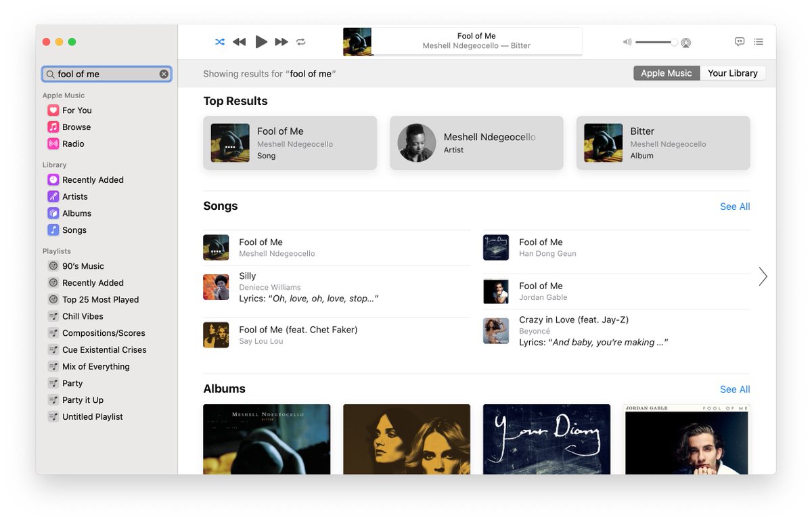This screenshot has height=522, width=812.
Task: Select Fool of Me by Han Dong Geun
Action: pos(616,247)
